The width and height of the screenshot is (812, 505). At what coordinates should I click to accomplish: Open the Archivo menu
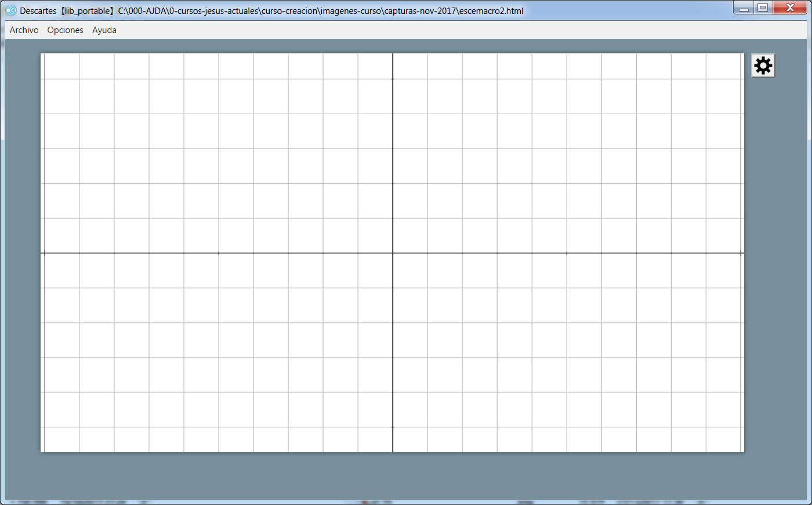[24, 30]
